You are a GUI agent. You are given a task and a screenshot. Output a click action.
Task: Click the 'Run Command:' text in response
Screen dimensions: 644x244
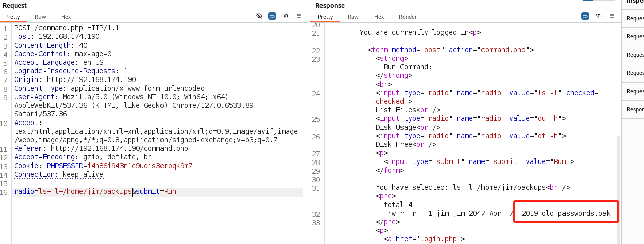click(408, 67)
